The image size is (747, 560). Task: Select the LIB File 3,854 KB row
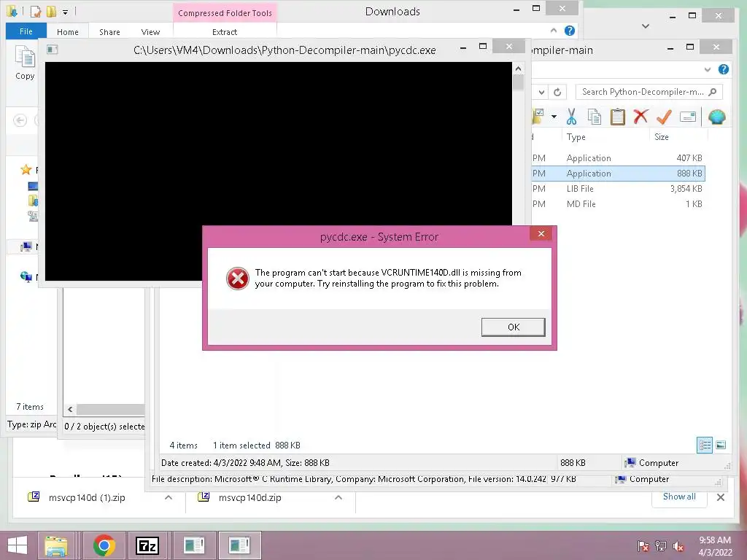tap(618, 189)
